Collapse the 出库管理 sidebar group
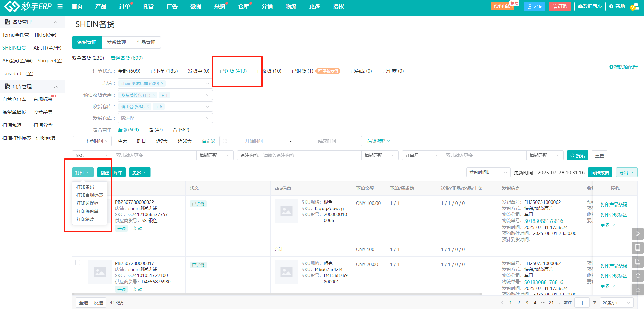 56,86
